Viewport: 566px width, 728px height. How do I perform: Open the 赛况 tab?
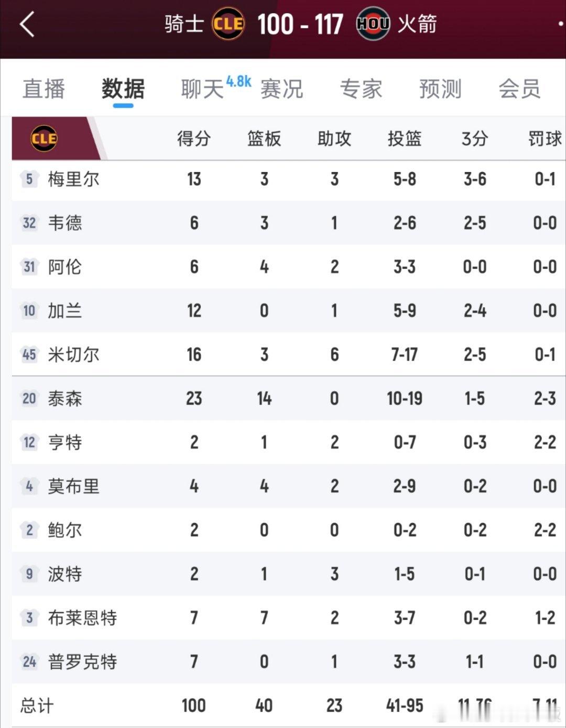coord(282,89)
